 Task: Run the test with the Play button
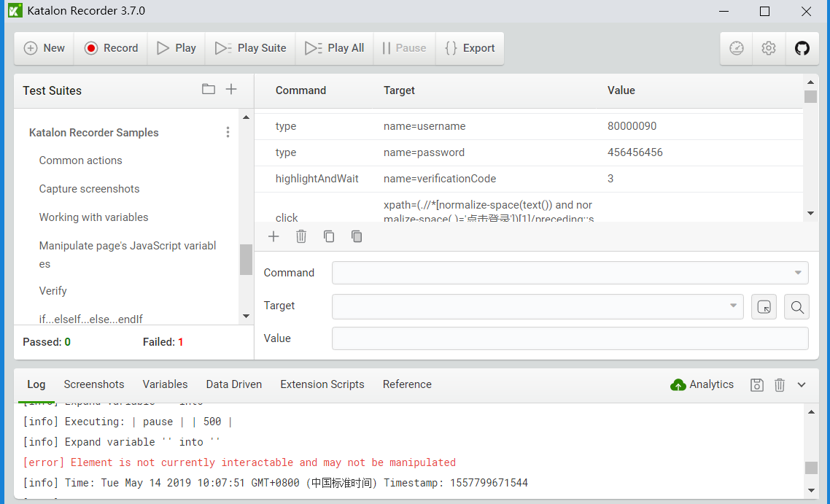point(177,48)
